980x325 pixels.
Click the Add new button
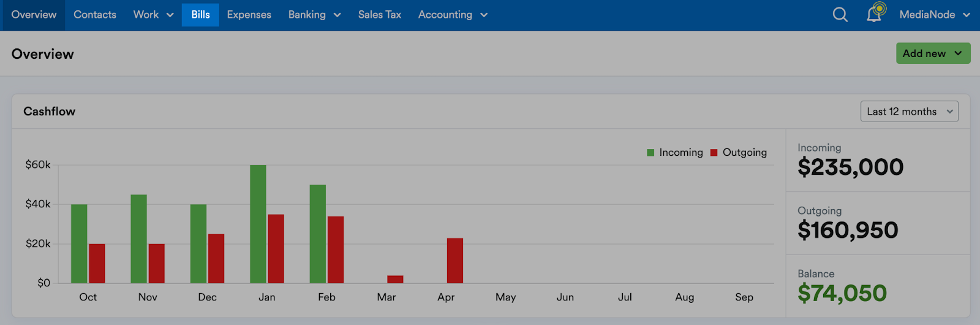click(x=933, y=53)
